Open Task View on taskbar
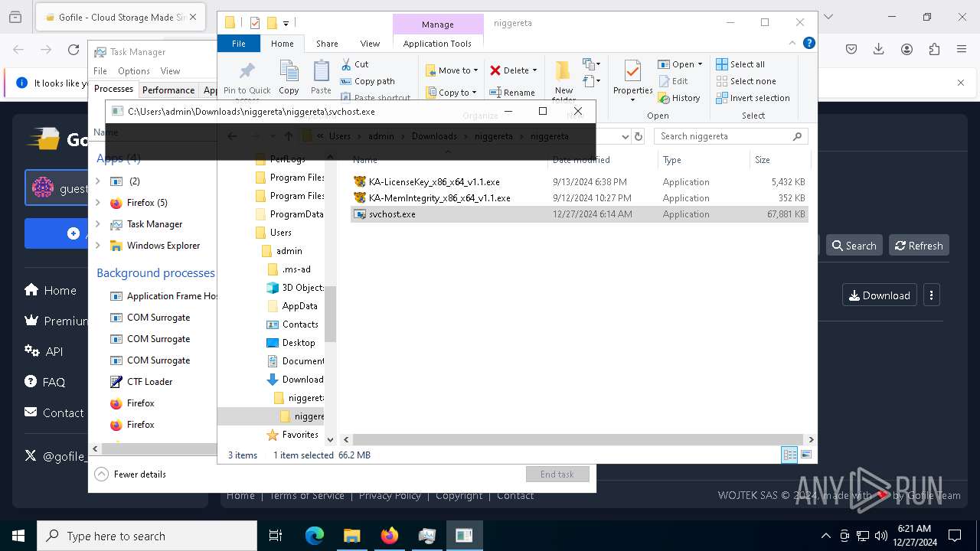Image resolution: width=980 pixels, height=551 pixels. [276, 536]
